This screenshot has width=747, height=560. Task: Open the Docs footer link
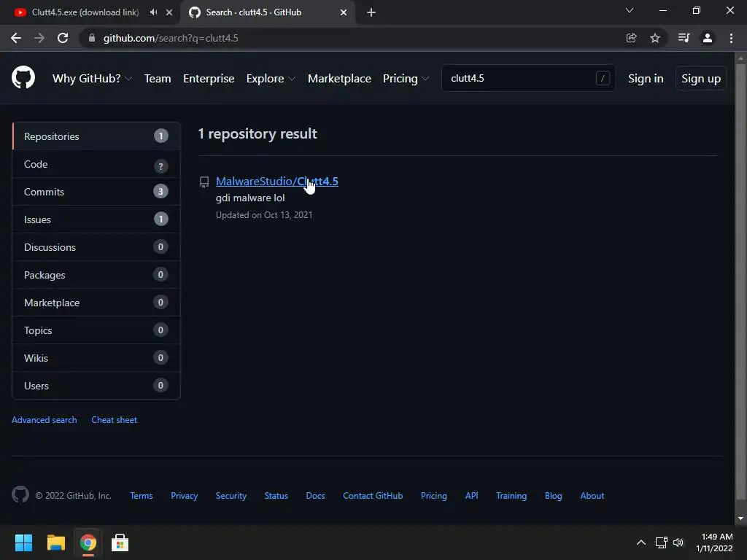point(315,496)
